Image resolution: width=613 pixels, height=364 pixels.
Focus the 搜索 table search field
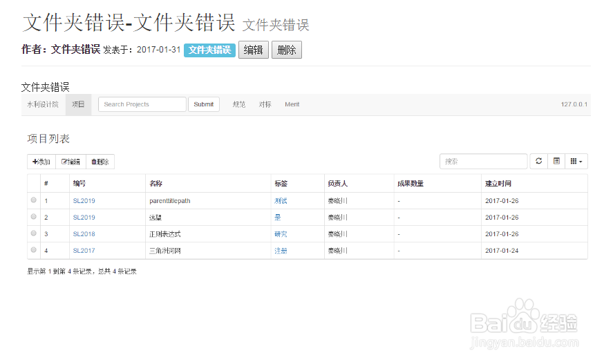[x=484, y=162]
